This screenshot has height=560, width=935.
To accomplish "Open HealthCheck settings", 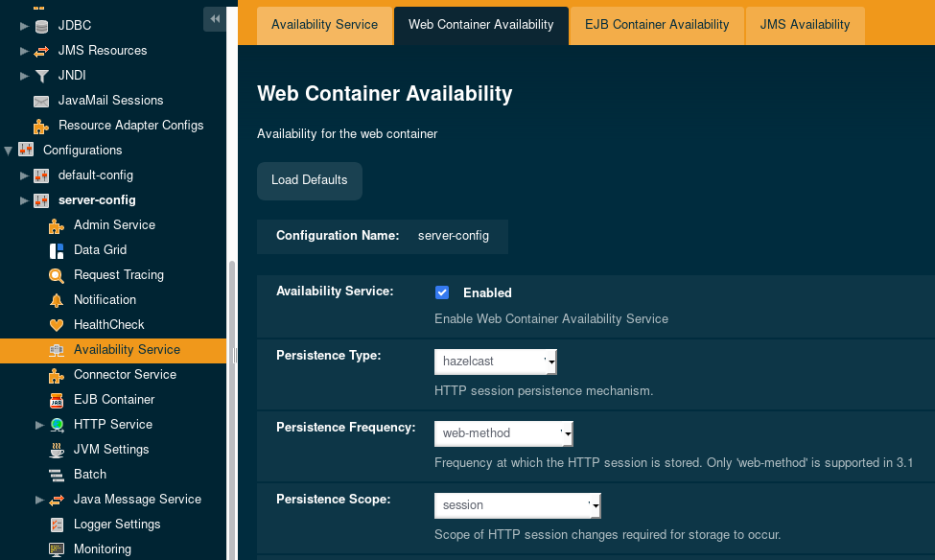I will tap(109, 324).
